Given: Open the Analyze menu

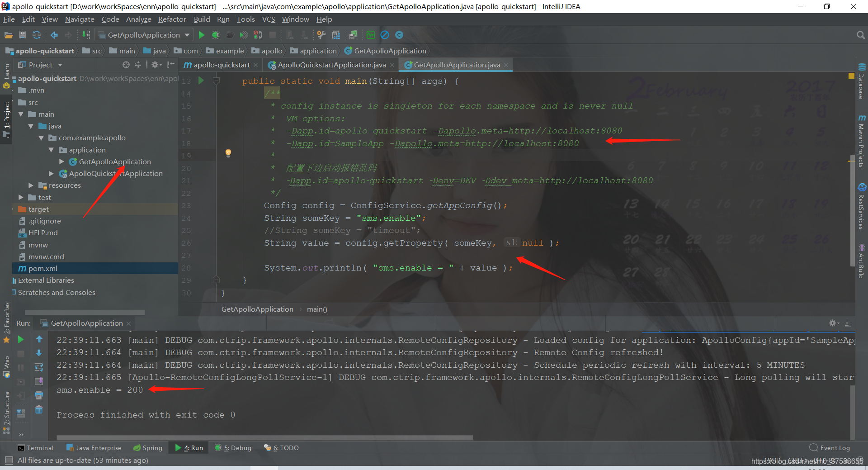Looking at the screenshot, I should [x=139, y=19].
